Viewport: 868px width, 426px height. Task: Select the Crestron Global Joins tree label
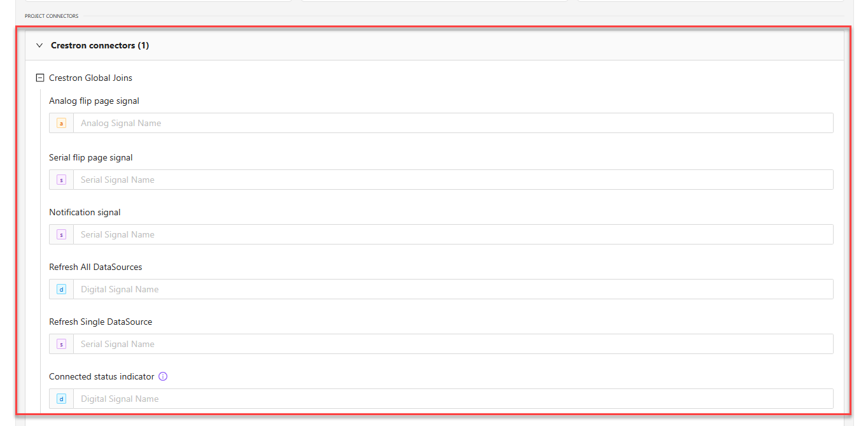pyautogui.click(x=90, y=78)
